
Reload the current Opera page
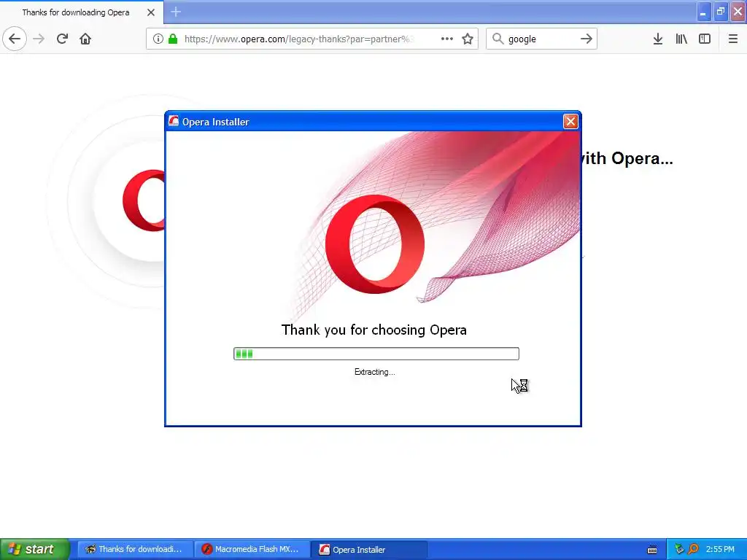(x=62, y=39)
